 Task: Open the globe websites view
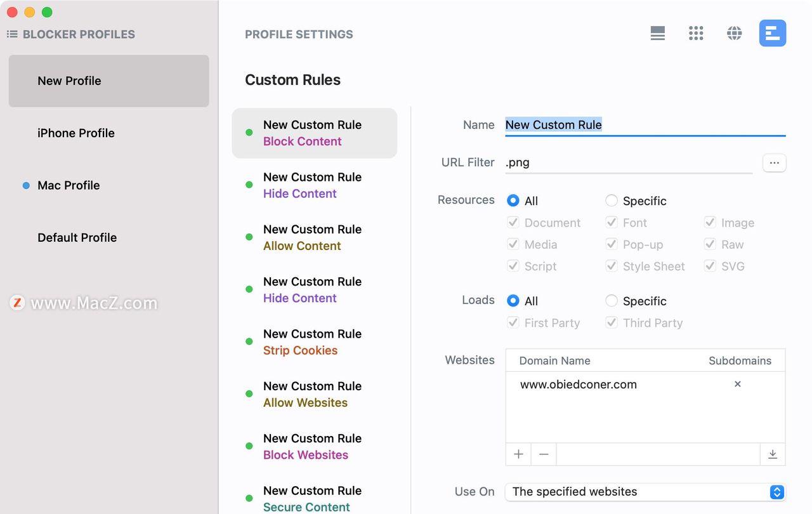point(735,34)
